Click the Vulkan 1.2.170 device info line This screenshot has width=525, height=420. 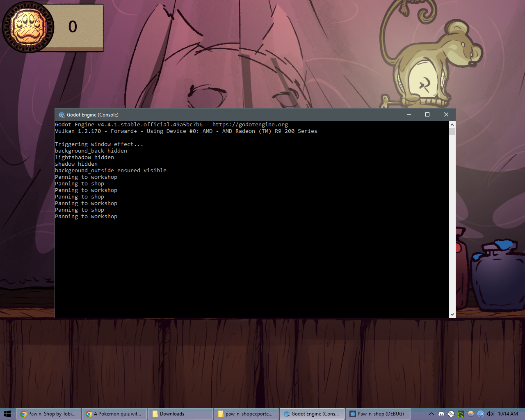tap(186, 131)
